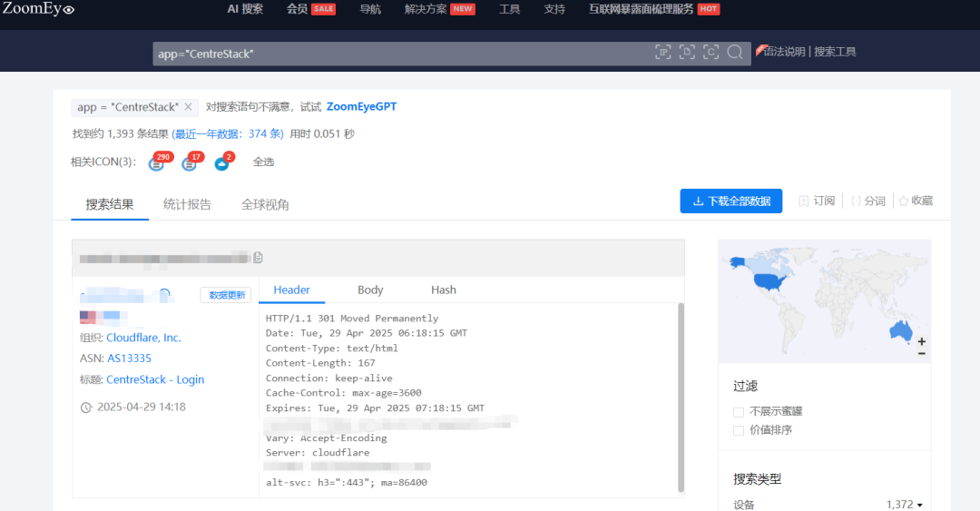Click the IP search icon in search bar
The image size is (980, 511).
point(663,52)
